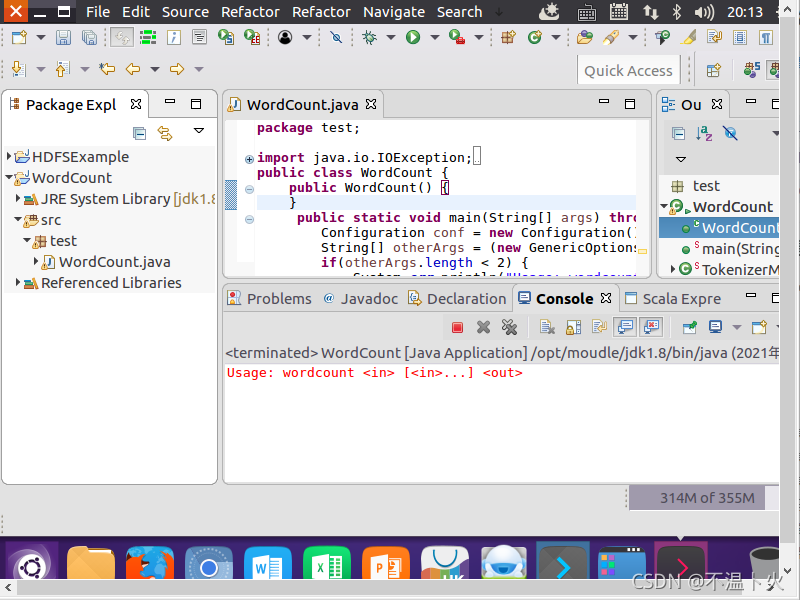Click the New wizard icon
The image size is (800, 600).
point(19,37)
